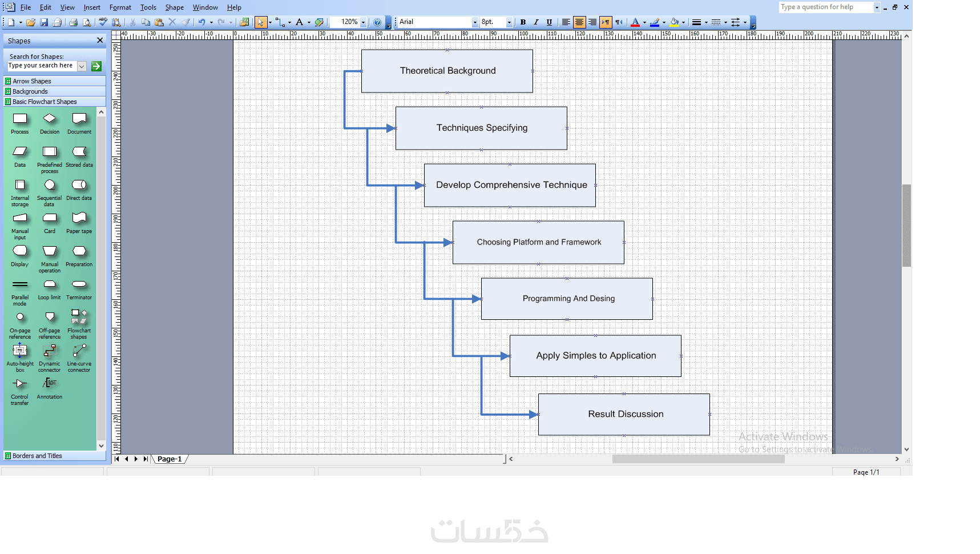Toggle center text alignment
Viewport: 980px width, 554px height.
(x=579, y=22)
